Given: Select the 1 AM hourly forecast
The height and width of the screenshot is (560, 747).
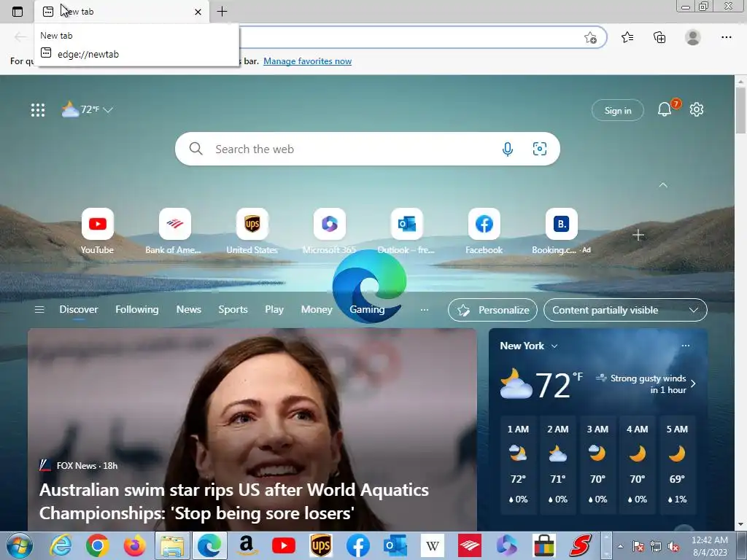Looking at the screenshot, I should point(518,464).
